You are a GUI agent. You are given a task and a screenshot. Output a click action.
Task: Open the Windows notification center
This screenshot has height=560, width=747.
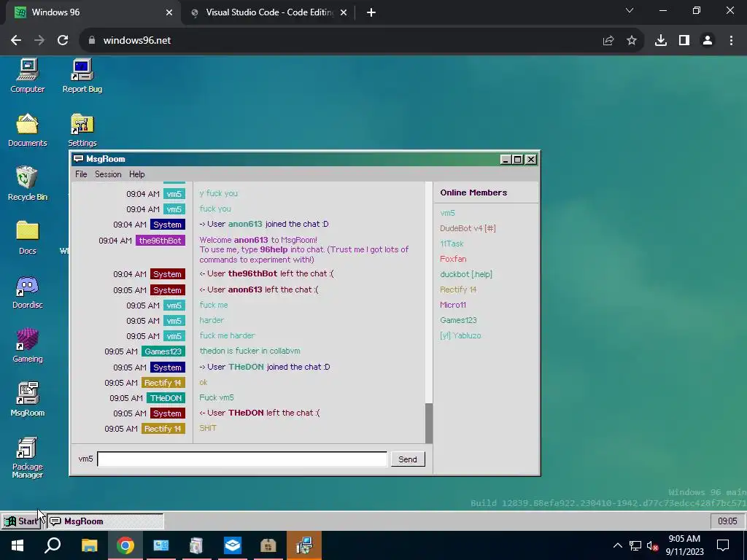723,545
